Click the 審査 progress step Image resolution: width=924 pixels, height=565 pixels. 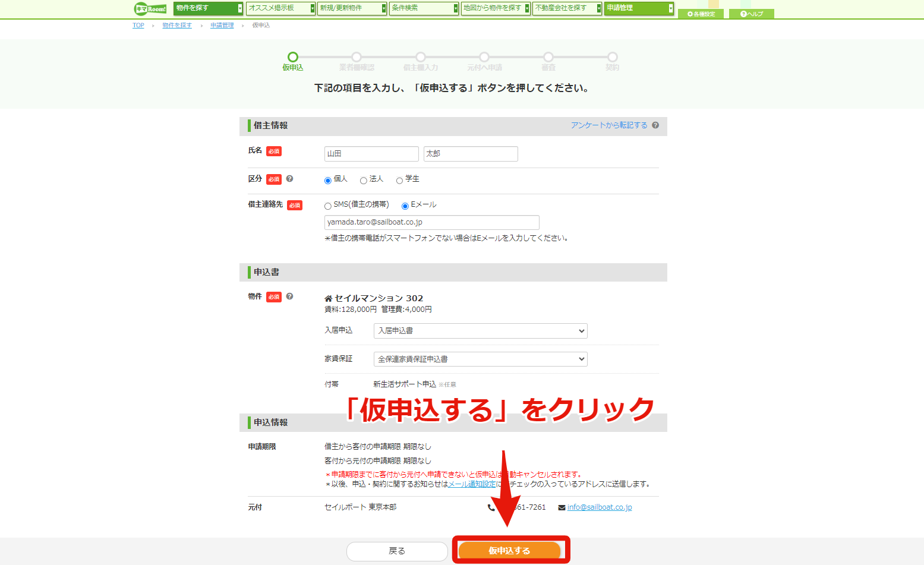tap(548, 61)
